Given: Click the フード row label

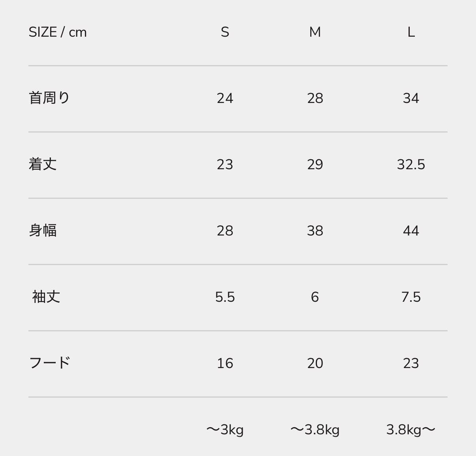Looking at the screenshot, I should pos(50,363).
